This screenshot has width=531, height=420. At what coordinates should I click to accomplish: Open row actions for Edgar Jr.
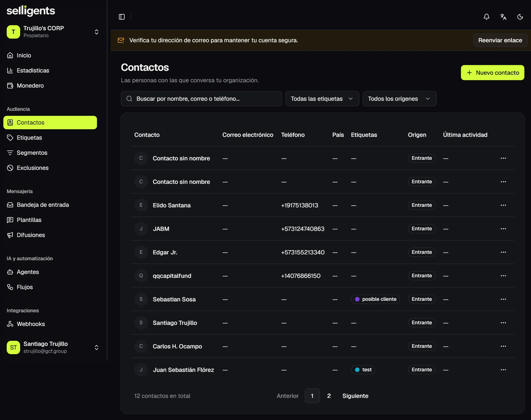coord(503,252)
